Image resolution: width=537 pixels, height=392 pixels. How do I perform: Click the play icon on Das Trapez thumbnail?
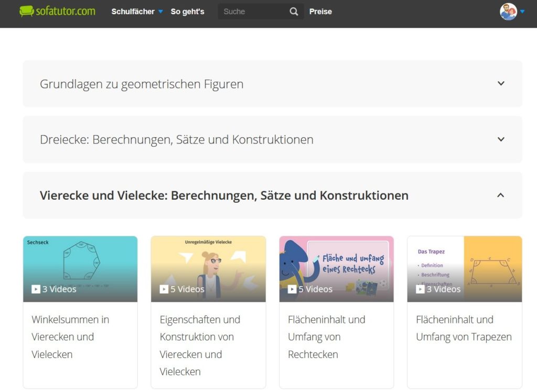[x=419, y=289]
